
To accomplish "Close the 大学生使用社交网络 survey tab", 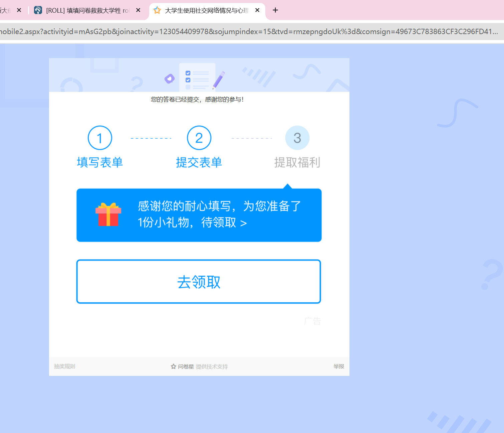I will [257, 10].
